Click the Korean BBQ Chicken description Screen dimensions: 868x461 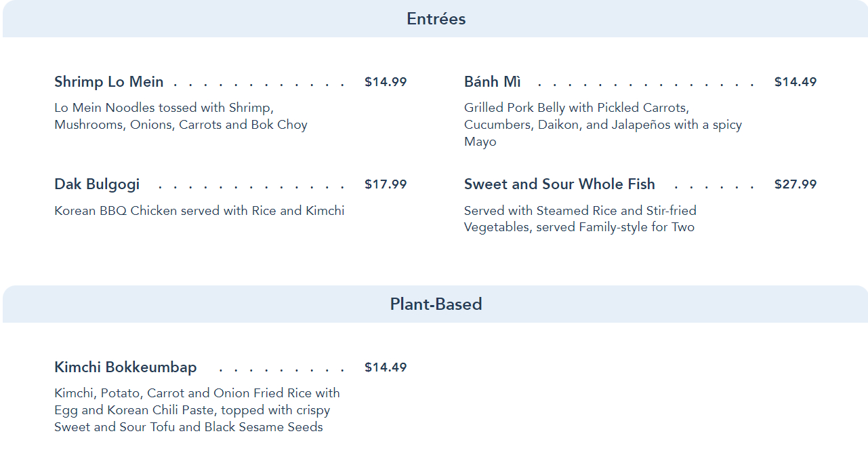tap(199, 211)
